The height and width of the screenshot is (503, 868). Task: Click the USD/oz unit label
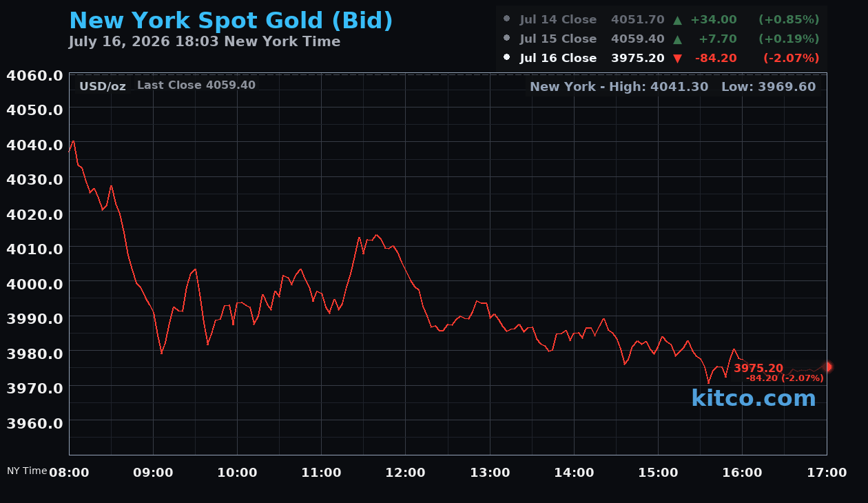103,86
